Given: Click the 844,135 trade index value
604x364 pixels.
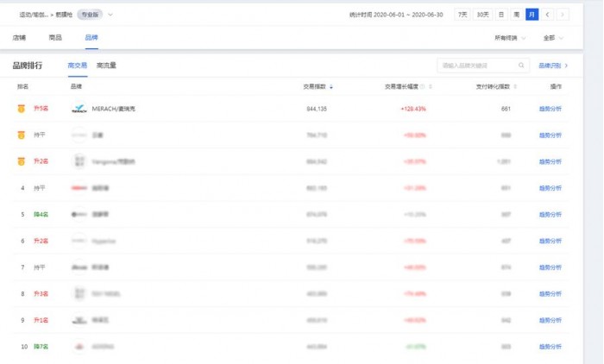Looking at the screenshot, I should pos(317,109).
